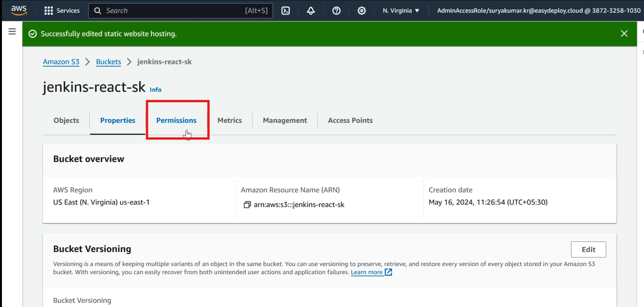Viewport: 644px width, 307px height.
Task: Select the Properties tab
Action: 118,120
